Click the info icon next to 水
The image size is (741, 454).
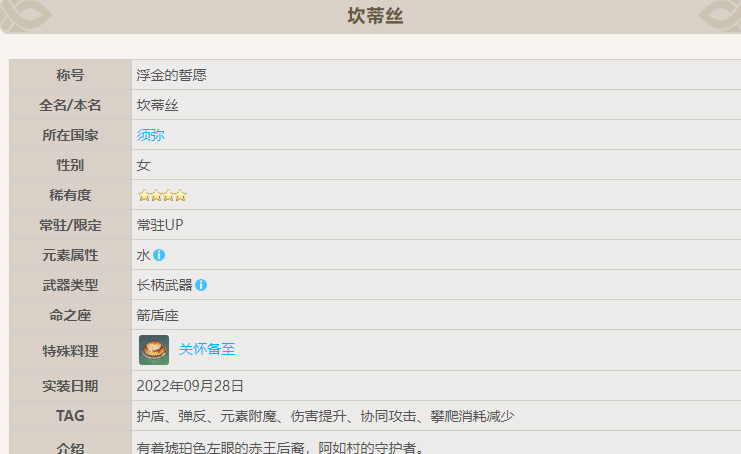click(x=159, y=255)
